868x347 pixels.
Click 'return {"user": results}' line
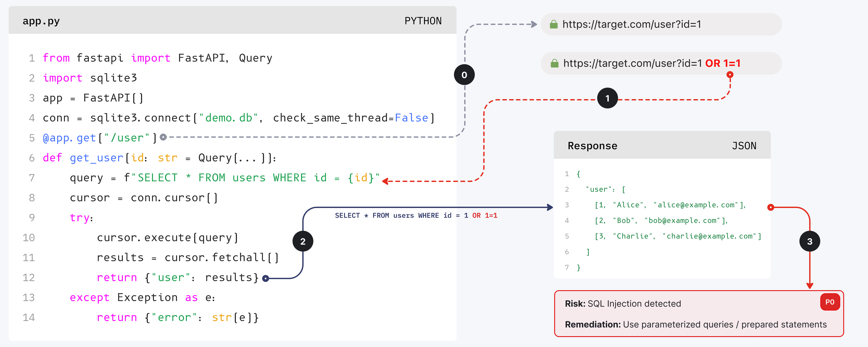[178, 277]
